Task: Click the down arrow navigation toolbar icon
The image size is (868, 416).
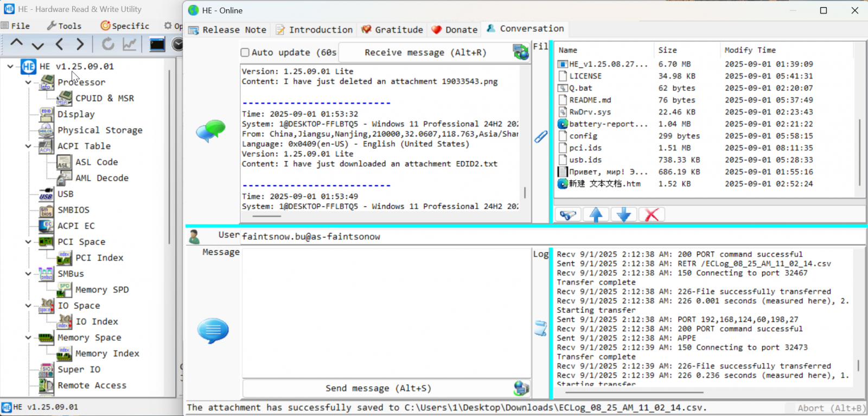Action: pyautogui.click(x=37, y=45)
